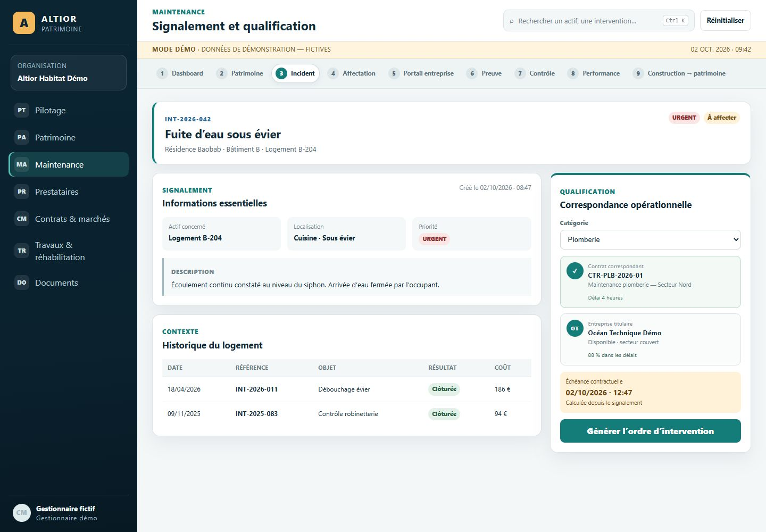Open the Catégorie dropdown showing Plomberie

click(650, 239)
